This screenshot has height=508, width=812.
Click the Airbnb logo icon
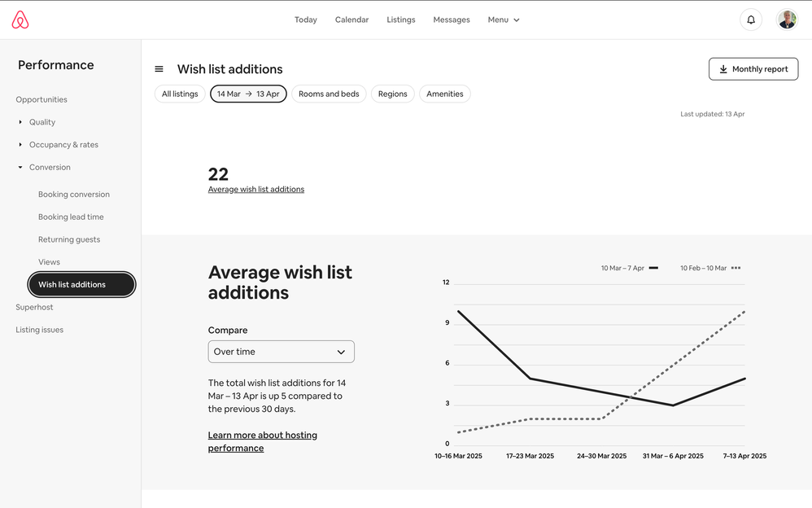click(x=20, y=20)
